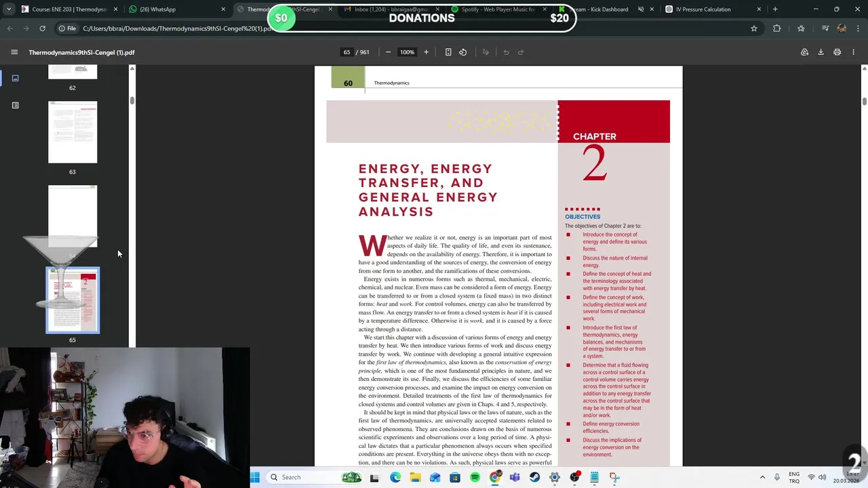The image size is (868, 488).
Task: Open the PDF viewer more actions menu
Action: point(853,52)
